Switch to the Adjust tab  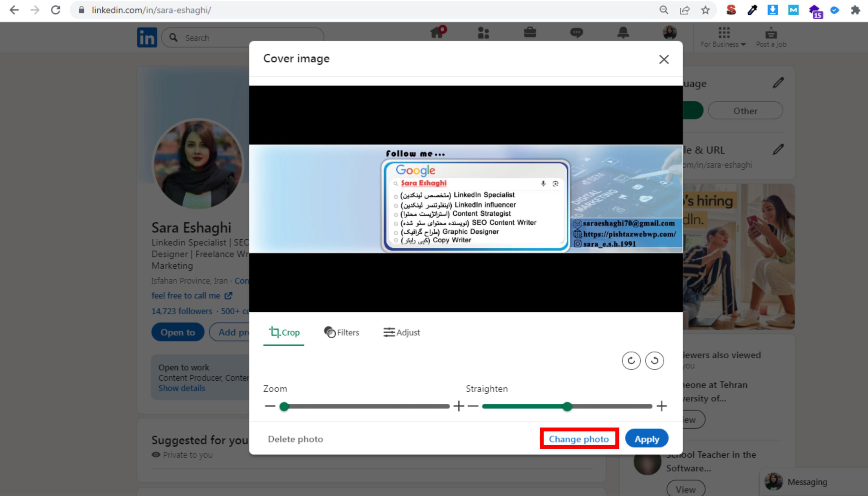coord(402,332)
